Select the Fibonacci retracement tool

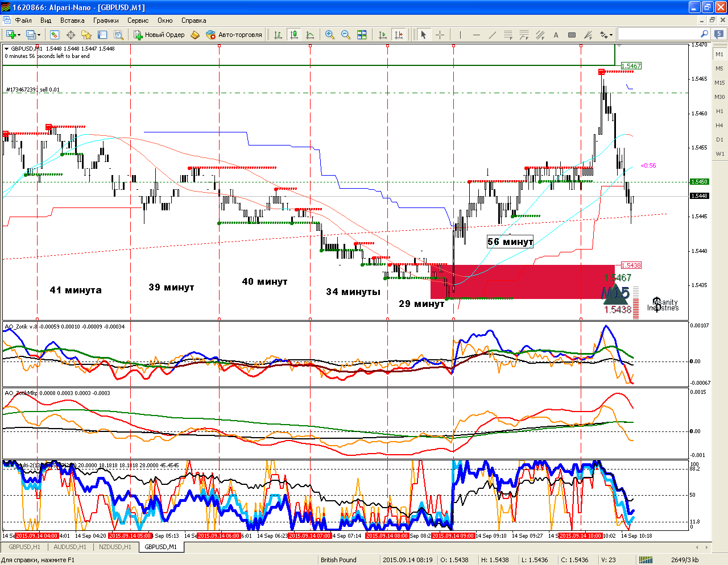pyautogui.click(x=508, y=35)
